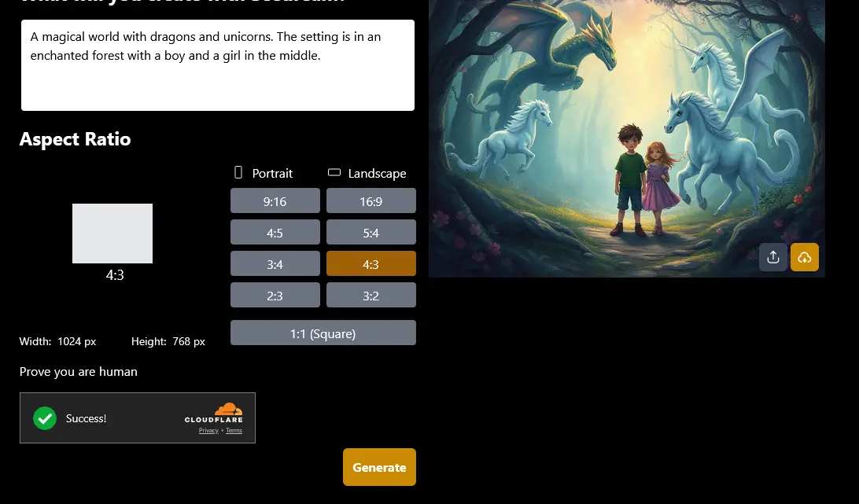Set aspect ratio to 3:2
859x504 pixels.
371,296
